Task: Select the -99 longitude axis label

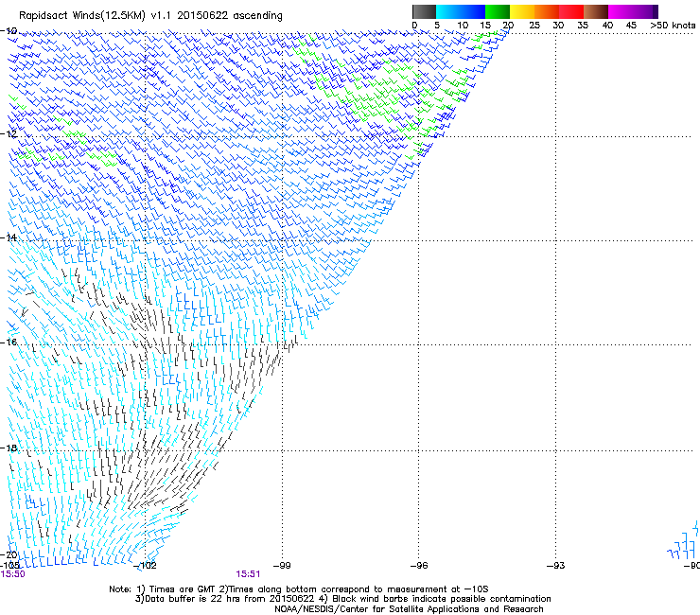Action: [282, 566]
